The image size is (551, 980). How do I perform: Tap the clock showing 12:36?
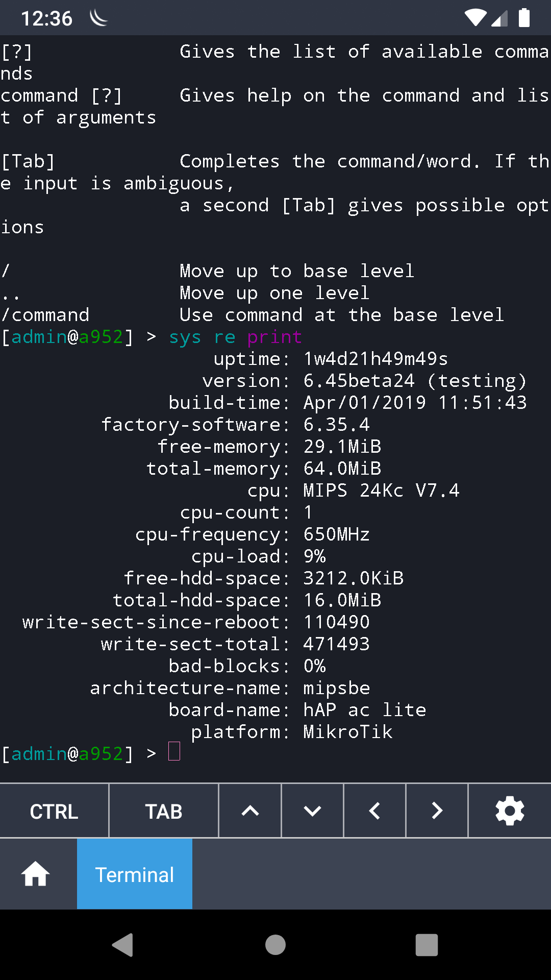coord(46,19)
